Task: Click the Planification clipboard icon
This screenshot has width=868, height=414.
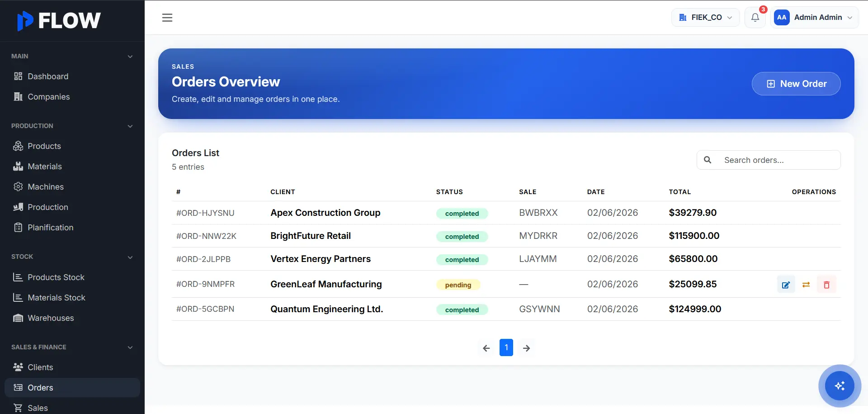Action: point(18,227)
